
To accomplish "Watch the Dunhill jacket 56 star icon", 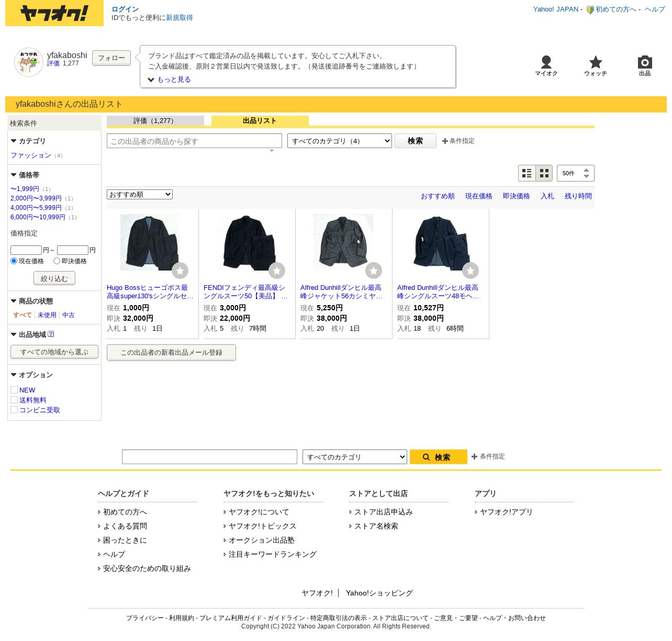I will pyautogui.click(x=374, y=271).
